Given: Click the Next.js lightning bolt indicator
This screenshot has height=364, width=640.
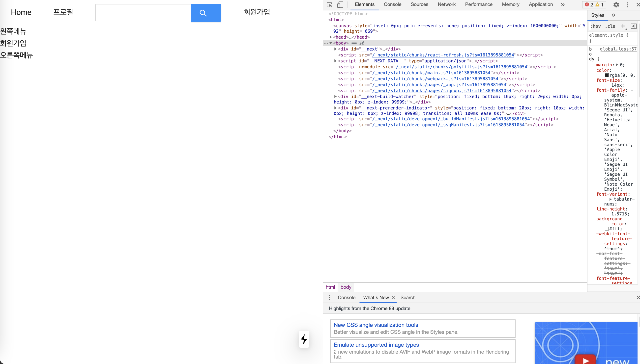Looking at the screenshot, I should (x=304, y=339).
